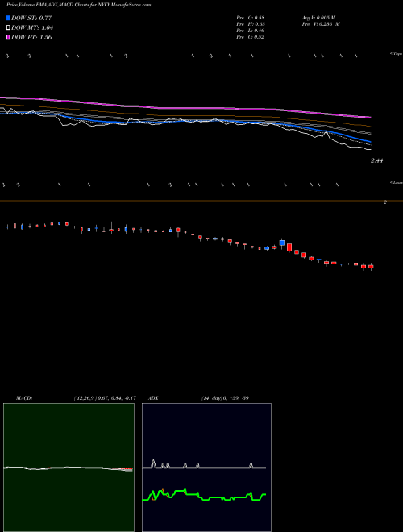Select the 'DOW PT: 1.56' legend text
Image resolution: width=403 pixels, height=532 pixels.
pos(31,37)
